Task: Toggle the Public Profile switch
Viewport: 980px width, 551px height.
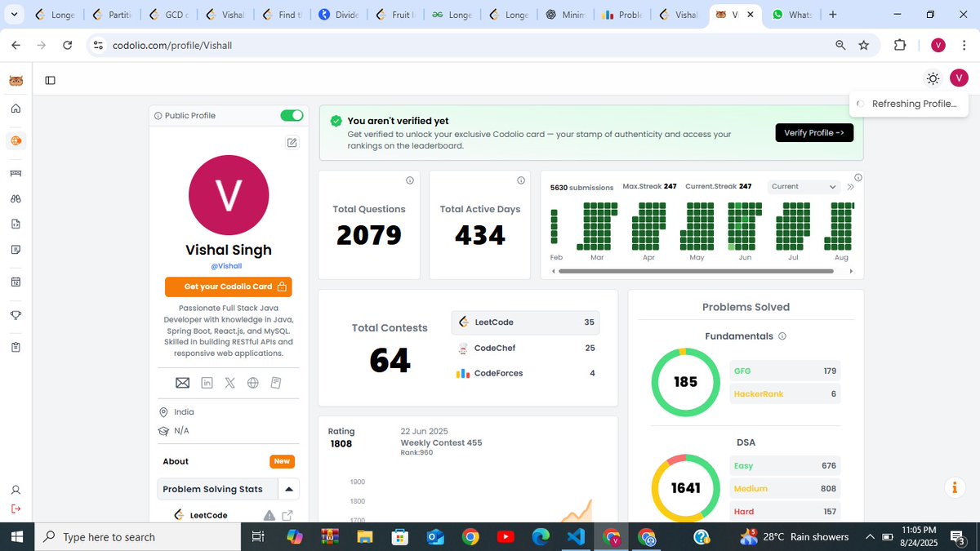Action: tap(292, 116)
